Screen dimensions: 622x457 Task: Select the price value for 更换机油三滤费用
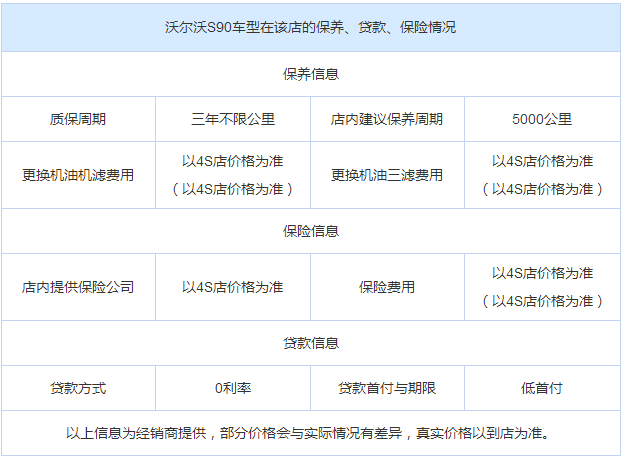pyautogui.click(x=542, y=175)
